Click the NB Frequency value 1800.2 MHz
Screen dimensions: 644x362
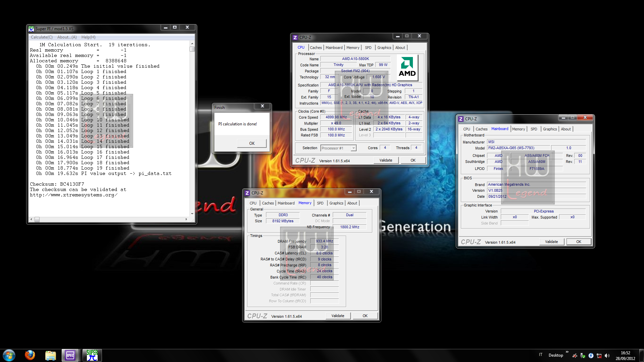tap(350, 227)
